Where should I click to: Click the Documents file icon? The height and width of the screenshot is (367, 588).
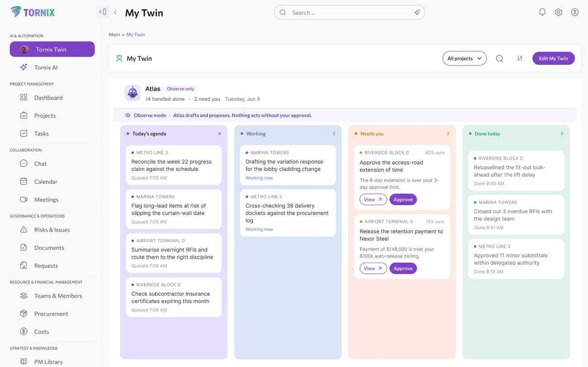pyautogui.click(x=24, y=248)
